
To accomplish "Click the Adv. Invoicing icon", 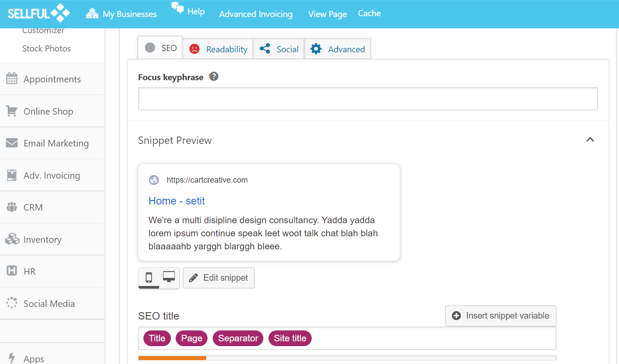I will pos(12,175).
